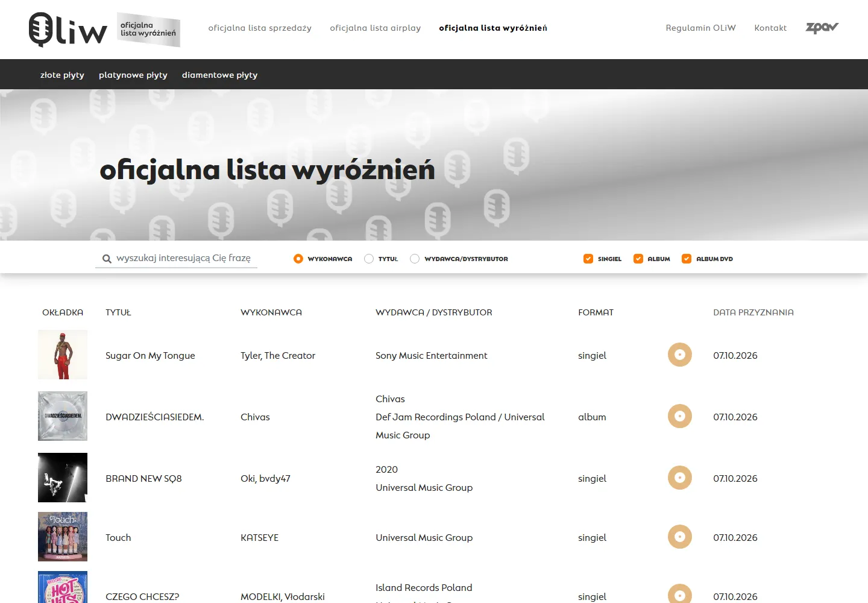868x603 pixels.
Task: Click the artist Tyler, The Creator
Action: click(278, 356)
